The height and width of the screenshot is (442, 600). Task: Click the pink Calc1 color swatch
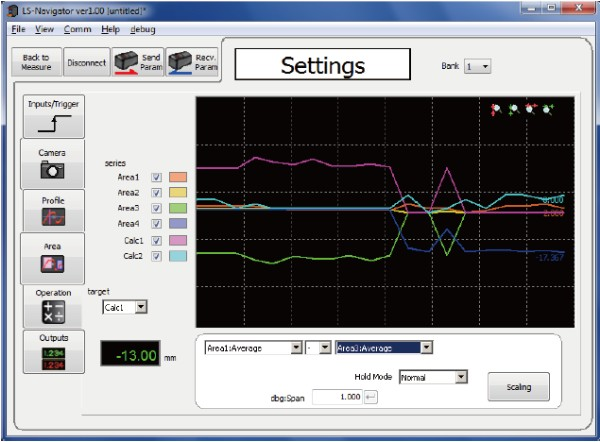click(x=178, y=241)
